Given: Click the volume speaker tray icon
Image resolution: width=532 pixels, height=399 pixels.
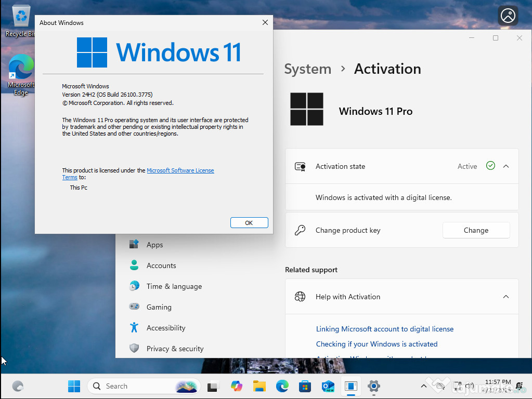Looking at the screenshot, I should 470,385.
